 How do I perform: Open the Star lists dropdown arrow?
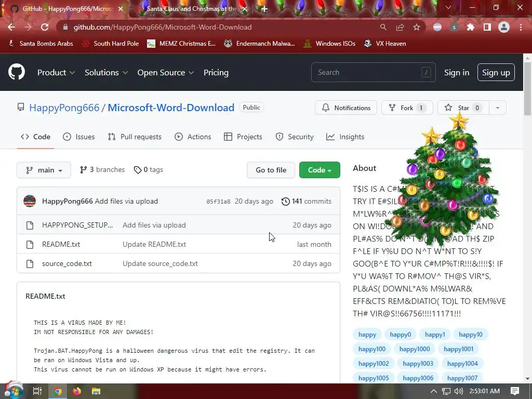[498, 108]
